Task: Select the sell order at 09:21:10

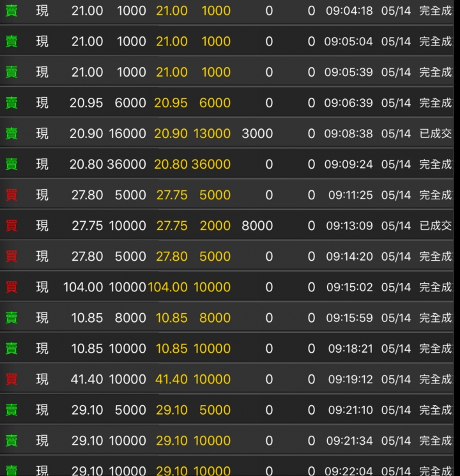Action: tap(227, 409)
